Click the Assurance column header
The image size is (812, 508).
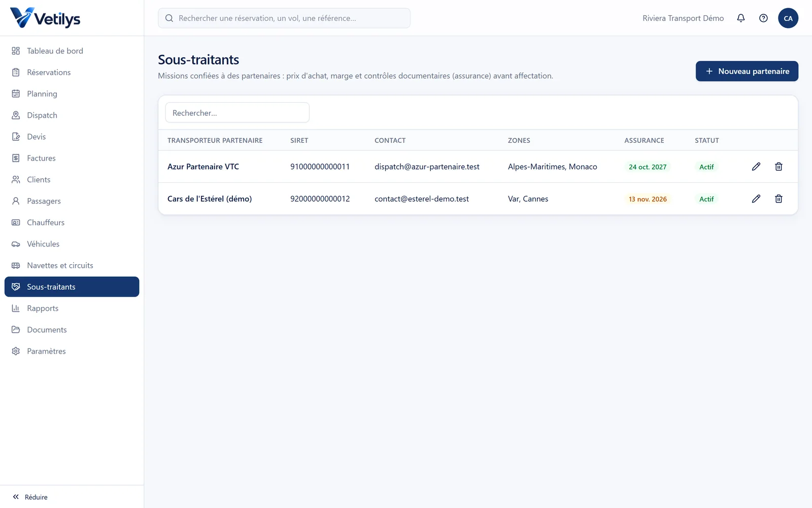pyautogui.click(x=644, y=140)
